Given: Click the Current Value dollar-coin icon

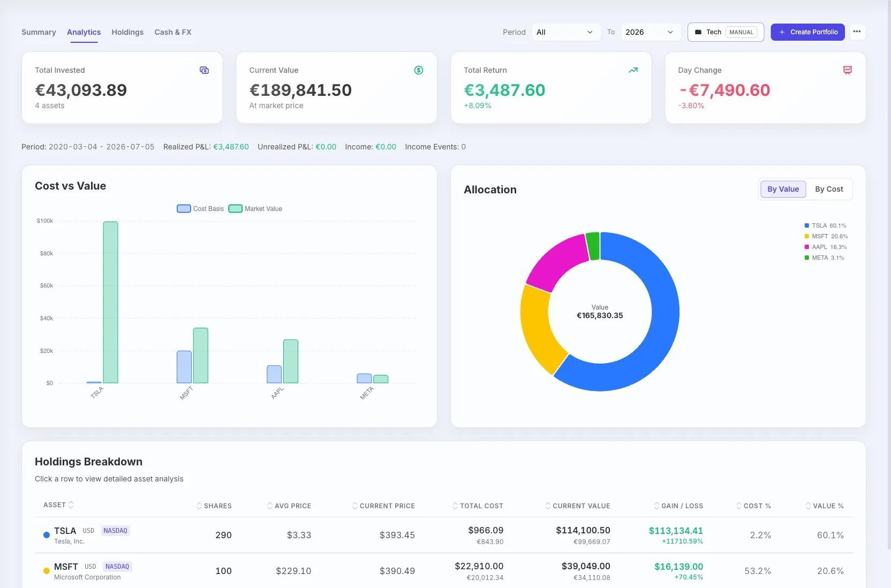Looking at the screenshot, I should pos(419,70).
